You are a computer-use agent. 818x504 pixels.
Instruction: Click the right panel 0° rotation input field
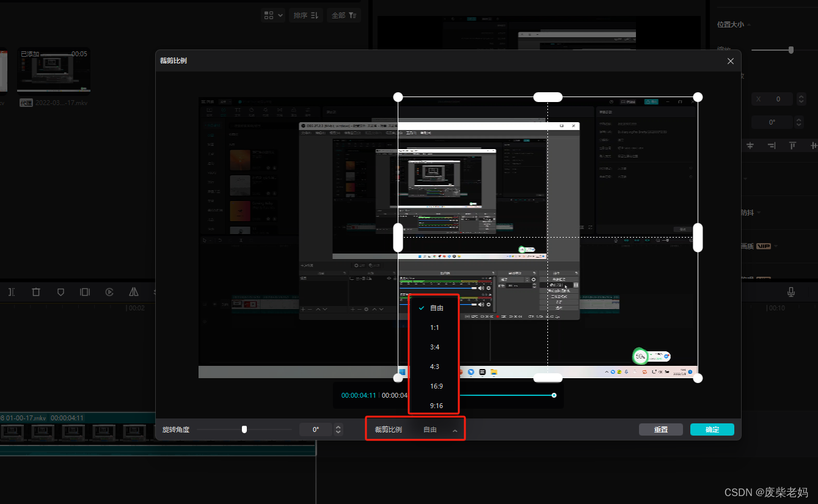(x=772, y=122)
